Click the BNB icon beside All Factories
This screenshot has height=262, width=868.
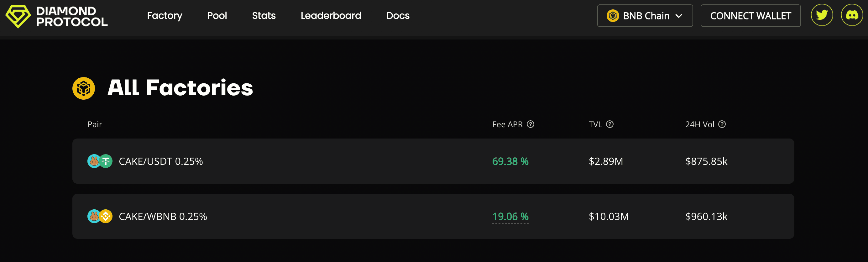(x=84, y=88)
